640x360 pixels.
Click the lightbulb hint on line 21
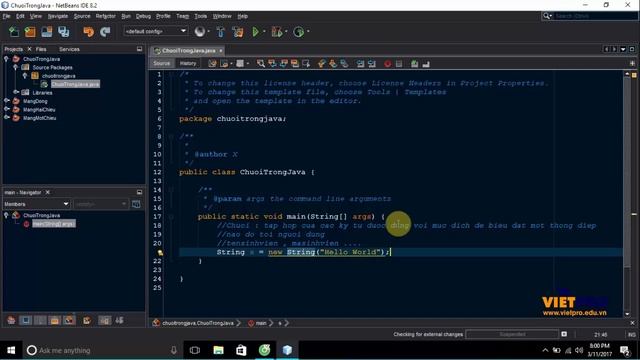(x=160, y=253)
